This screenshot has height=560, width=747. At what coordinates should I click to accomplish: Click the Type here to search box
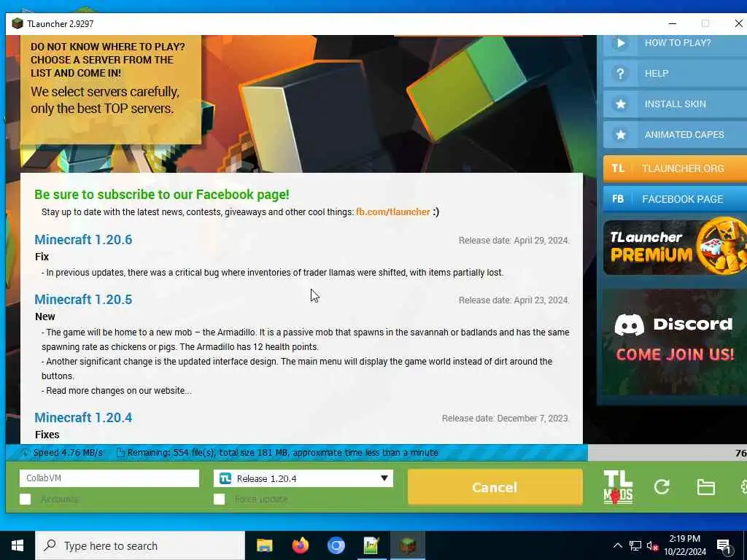coord(140,545)
